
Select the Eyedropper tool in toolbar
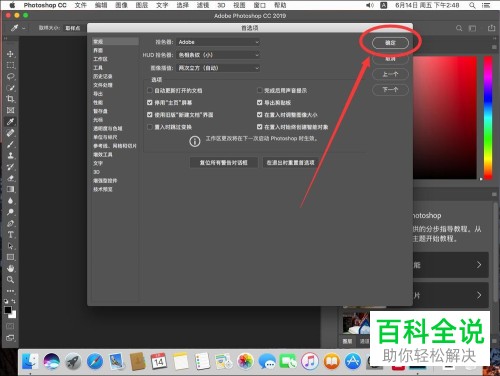10,122
